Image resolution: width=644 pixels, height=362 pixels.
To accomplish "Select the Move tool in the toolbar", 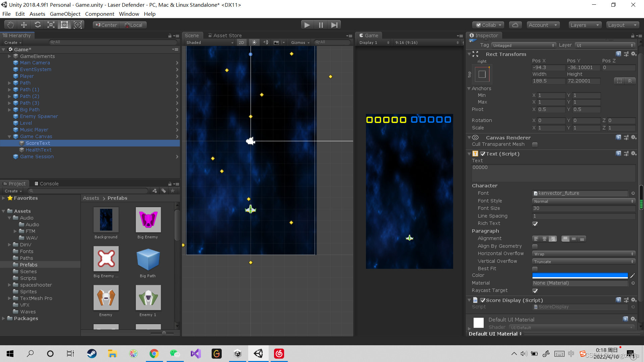I will tap(23, 24).
